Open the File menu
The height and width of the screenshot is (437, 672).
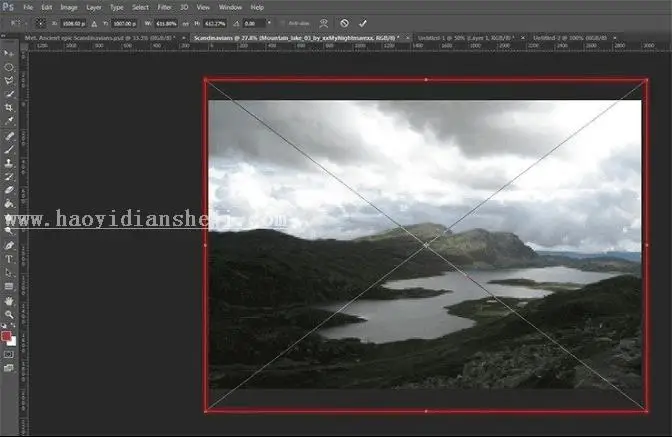tap(28, 7)
